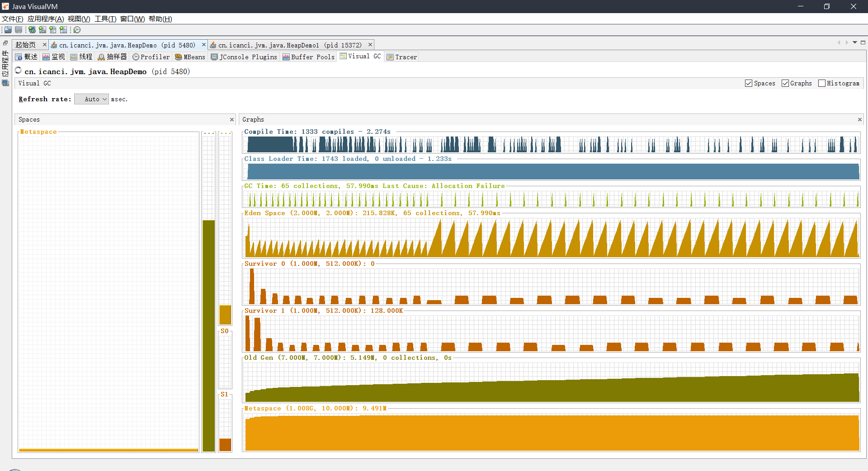Viewport: 868px width, 471px height.
Task: Click the GC Time graph
Action: point(551,198)
